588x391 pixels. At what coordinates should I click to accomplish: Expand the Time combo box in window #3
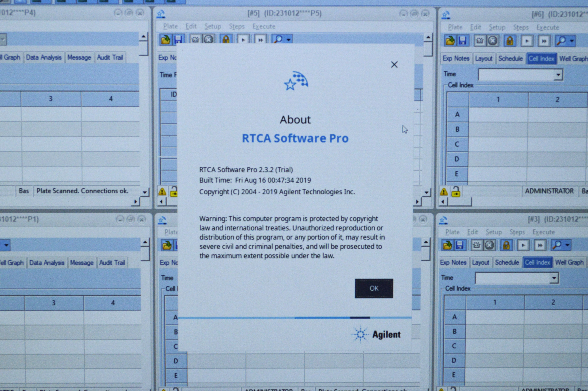tap(554, 278)
